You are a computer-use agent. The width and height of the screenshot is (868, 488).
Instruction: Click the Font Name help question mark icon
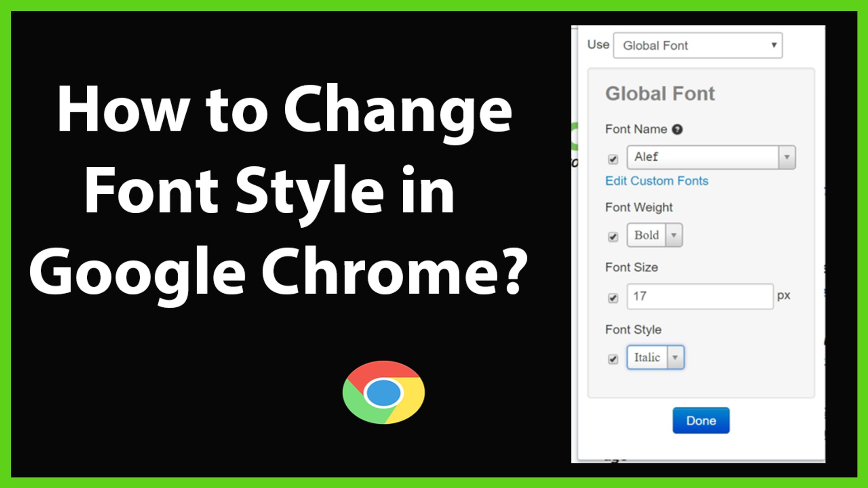pyautogui.click(x=678, y=129)
